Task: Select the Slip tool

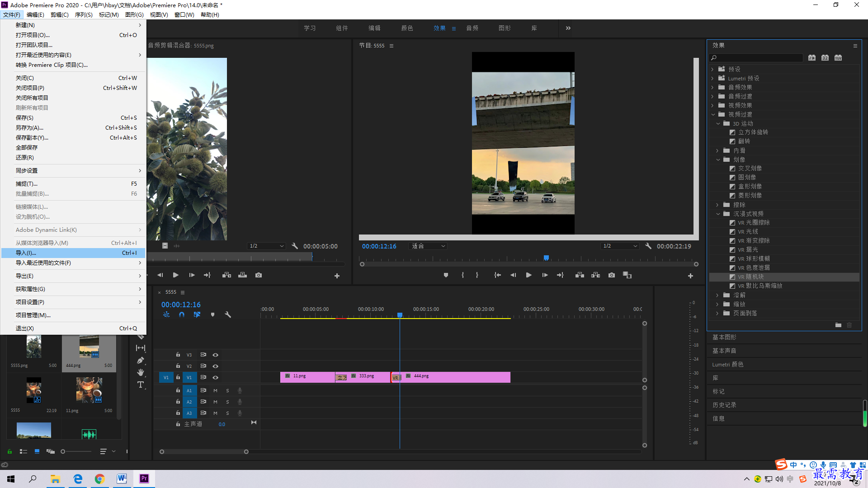Action: pos(141,348)
